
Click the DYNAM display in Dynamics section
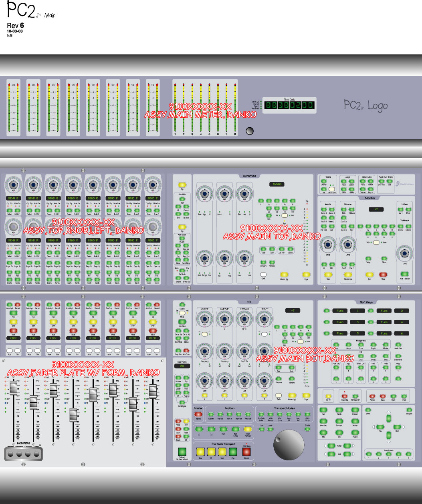pyautogui.click(x=277, y=184)
